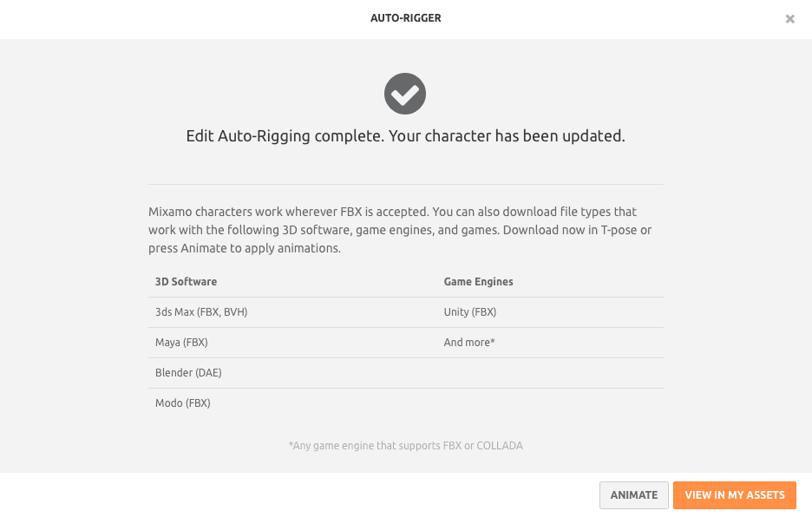
Task: Click the AUTO-RIGGER dialog title
Action: [406, 18]
